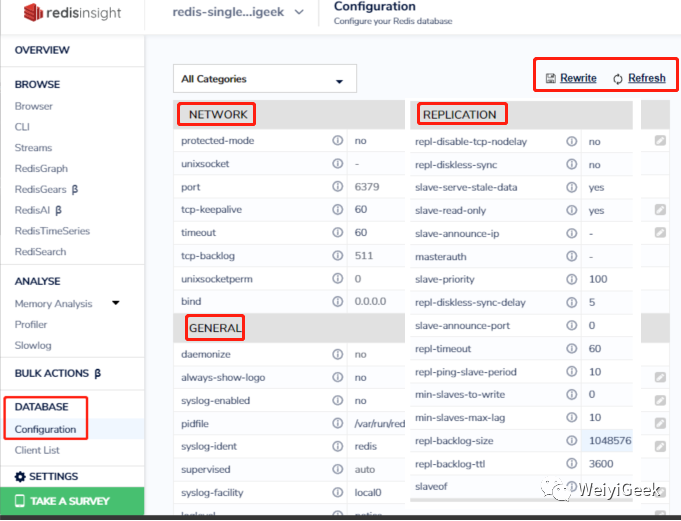The height and width of the screenshot is (521, 681).
Task: Open the Slowlog analysis page
Action: [x=33, y=346]
